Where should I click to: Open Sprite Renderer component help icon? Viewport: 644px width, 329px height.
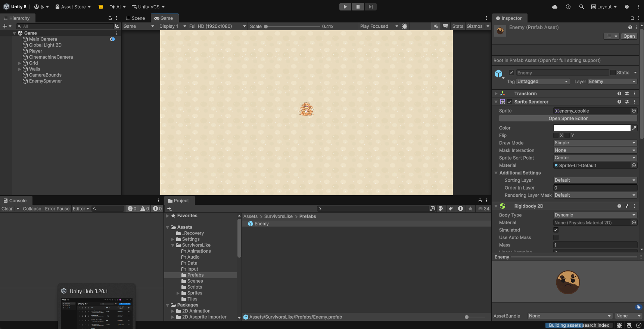point(619,102)
